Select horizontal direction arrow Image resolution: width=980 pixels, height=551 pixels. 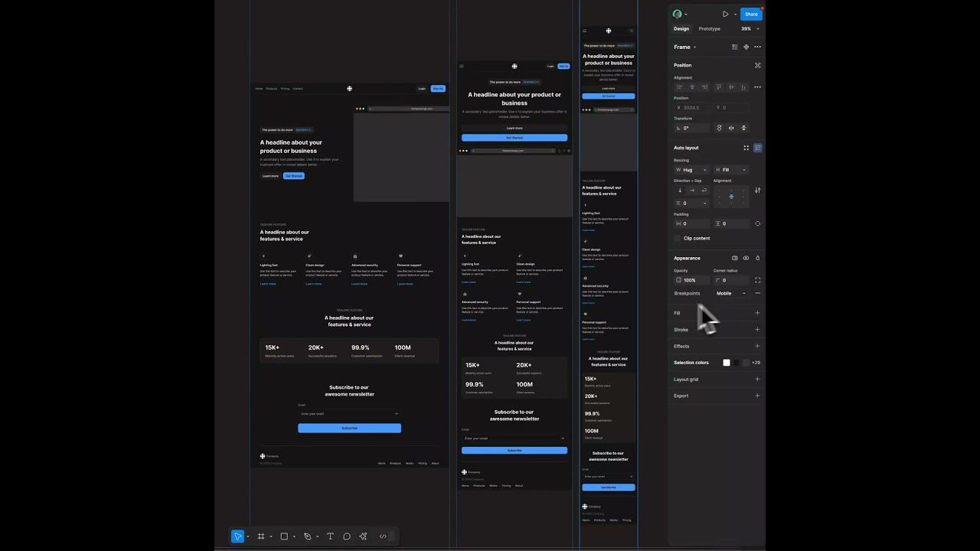(692, 190)
